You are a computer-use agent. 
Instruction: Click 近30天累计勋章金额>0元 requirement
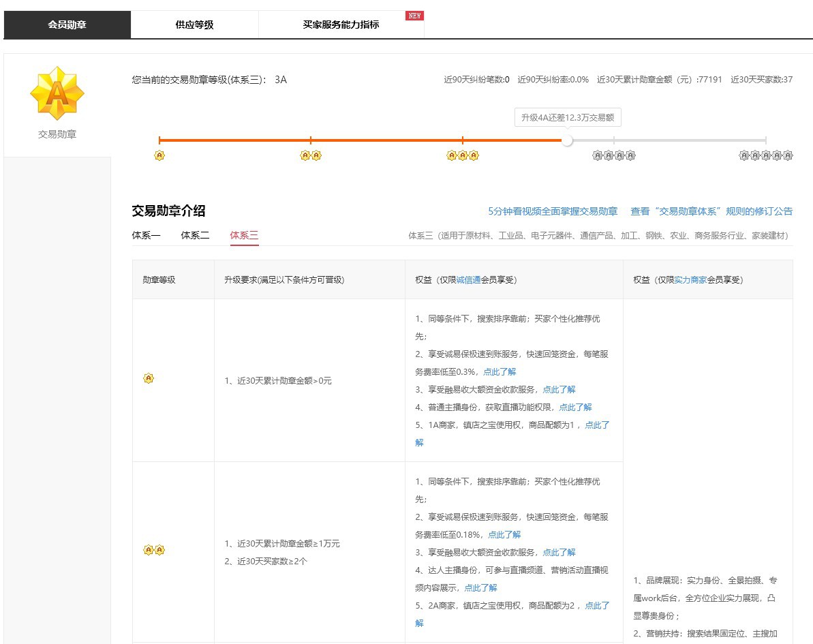click(278, 380)
